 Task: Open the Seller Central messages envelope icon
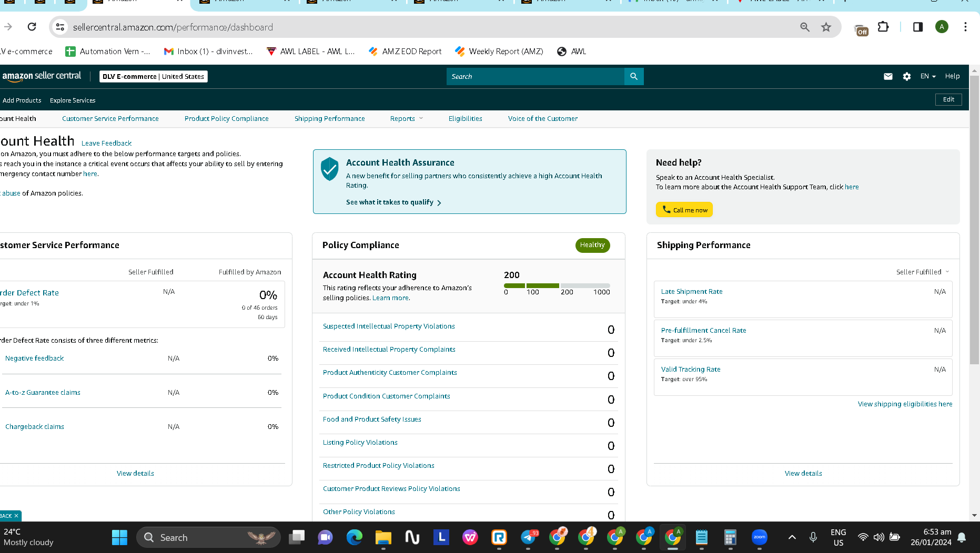(888, 76)
